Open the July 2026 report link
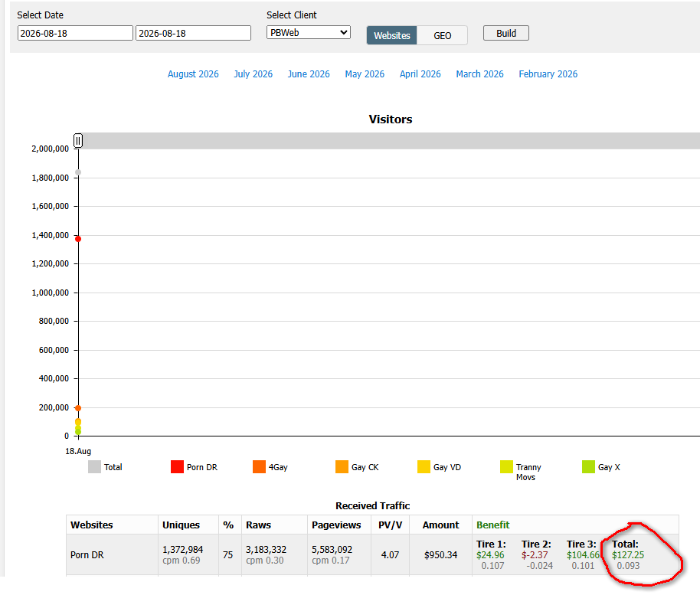The height and width of the screenshot is (595, 700). tap(254, 74)
